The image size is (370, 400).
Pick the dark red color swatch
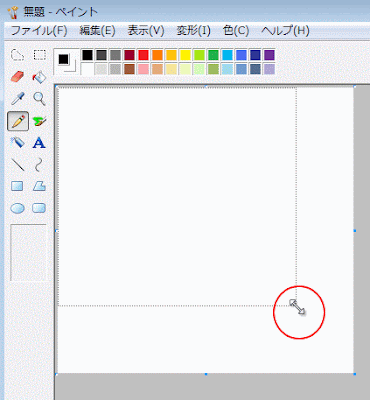tap(129, 55)
